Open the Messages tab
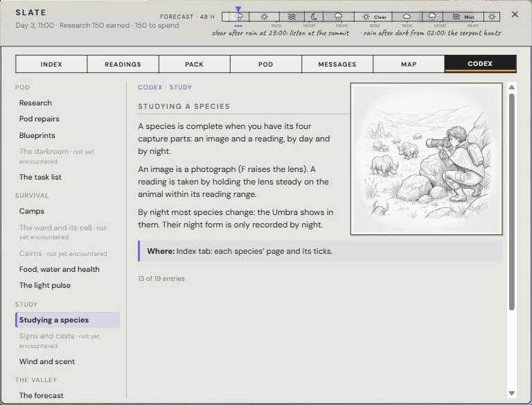This screenshot has height=405, width=532. click(337, 64)
